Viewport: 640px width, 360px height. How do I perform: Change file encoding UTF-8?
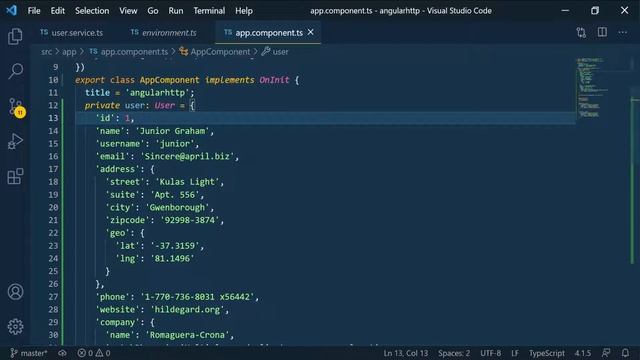coord(491,353)
